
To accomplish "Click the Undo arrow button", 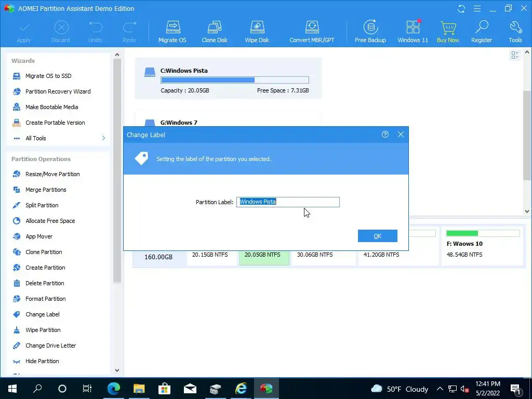I will pyautogui.click(x=95, y=32).
